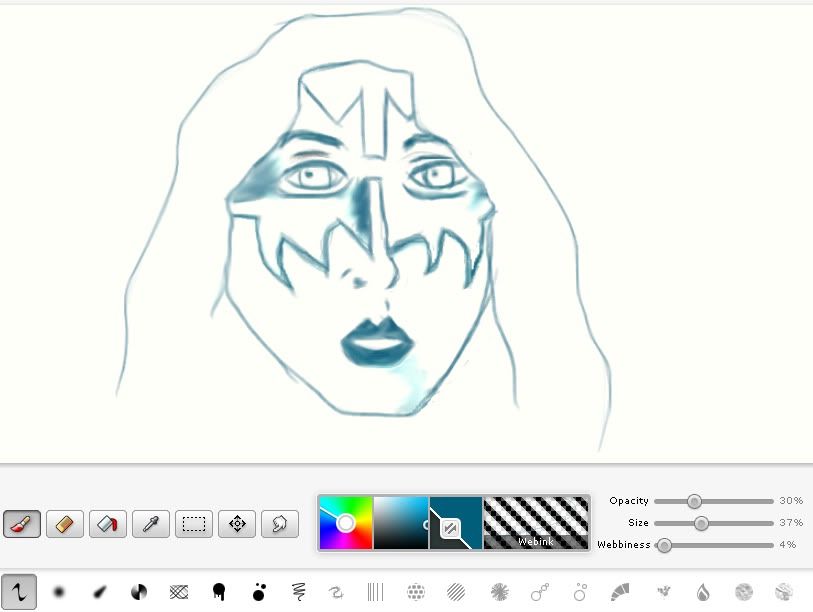813x612 pixels.
Task: Choose the dotted circle brush
Action: coord(416,592)
